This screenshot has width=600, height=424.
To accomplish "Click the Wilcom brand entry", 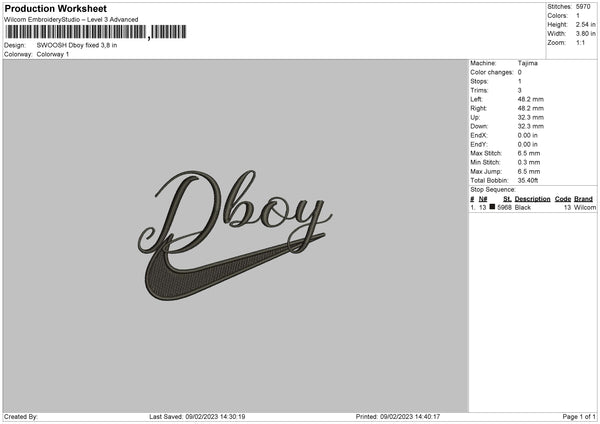I will click(585, 207).
